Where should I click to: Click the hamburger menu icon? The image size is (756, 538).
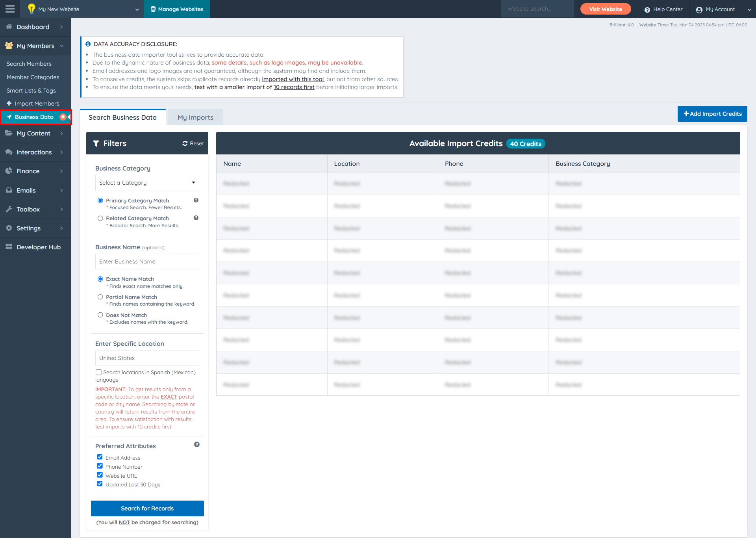click(x=10, y=9)
